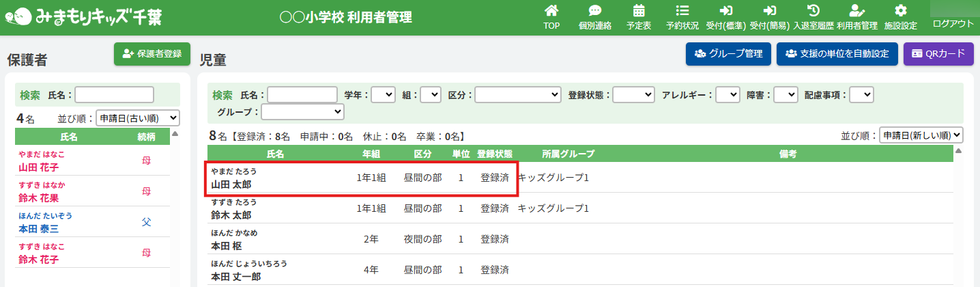Open 受付(標準) check-in icon
Image resolution: width=980 pixels, height=287 pixels.
click(725, 12)
